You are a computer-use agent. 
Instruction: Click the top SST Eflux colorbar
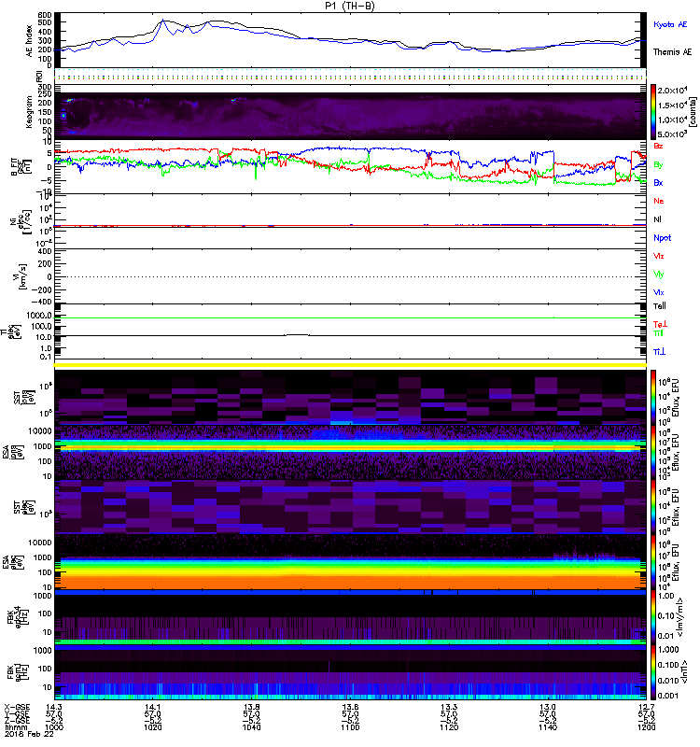(x=654, y=396)
